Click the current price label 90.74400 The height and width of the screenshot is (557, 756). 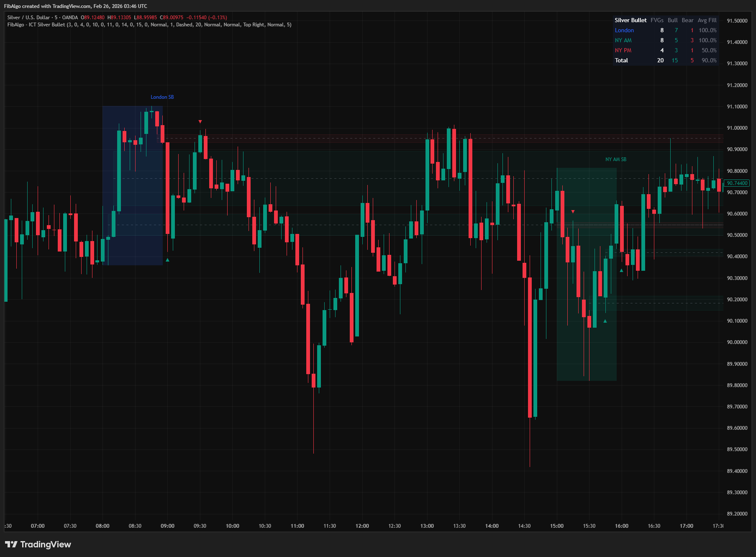[737, 183]
